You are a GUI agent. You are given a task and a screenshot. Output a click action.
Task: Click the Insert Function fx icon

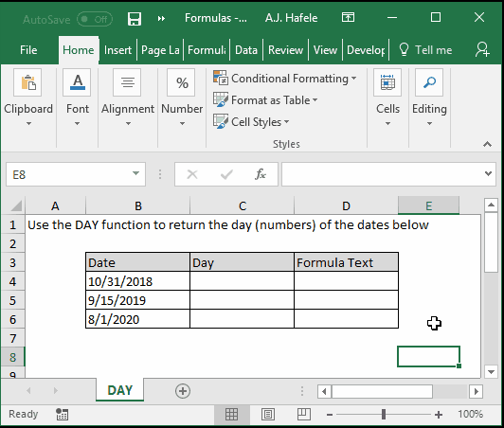261,174
